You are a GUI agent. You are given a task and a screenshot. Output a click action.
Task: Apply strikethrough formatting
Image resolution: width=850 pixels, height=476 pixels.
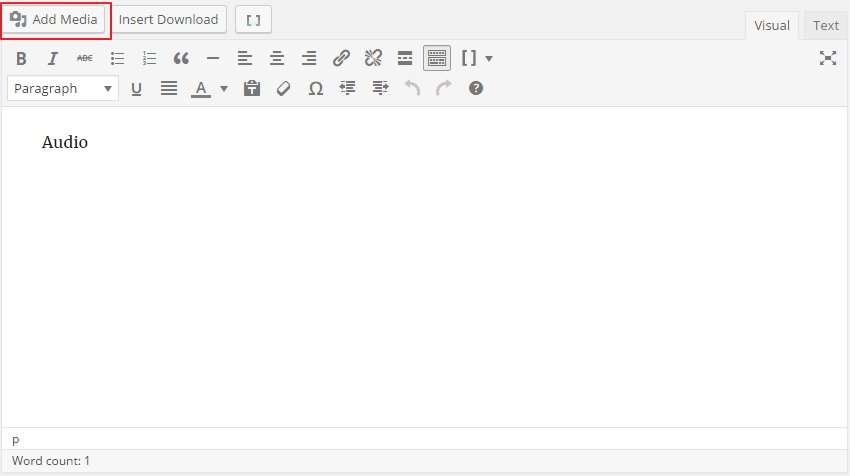tap(85, 58)
